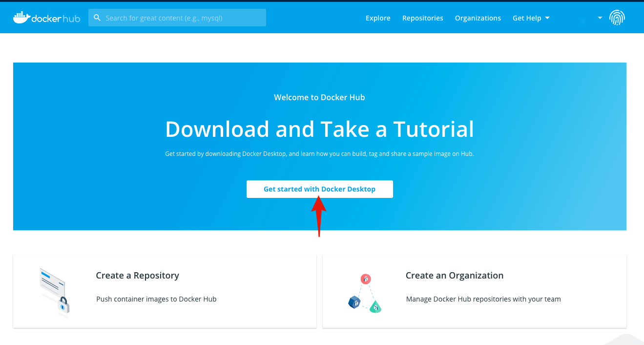Open the Repositories menu item
Screen dimensions: 644x345
pos(423,18)
